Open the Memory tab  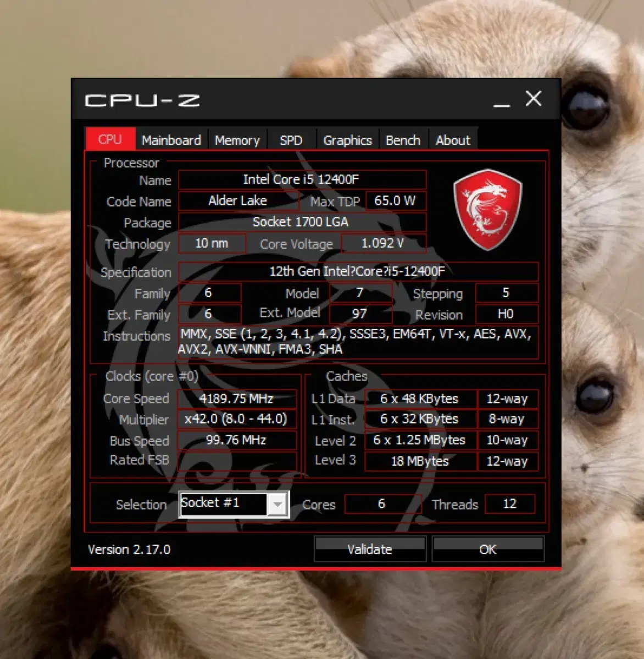[x=237, y=140]
